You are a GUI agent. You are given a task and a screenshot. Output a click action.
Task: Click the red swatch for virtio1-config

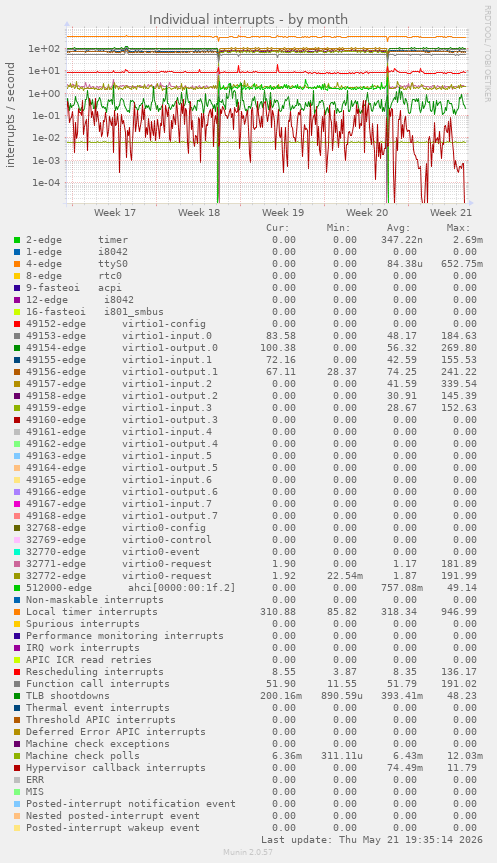tap(17, 324)
